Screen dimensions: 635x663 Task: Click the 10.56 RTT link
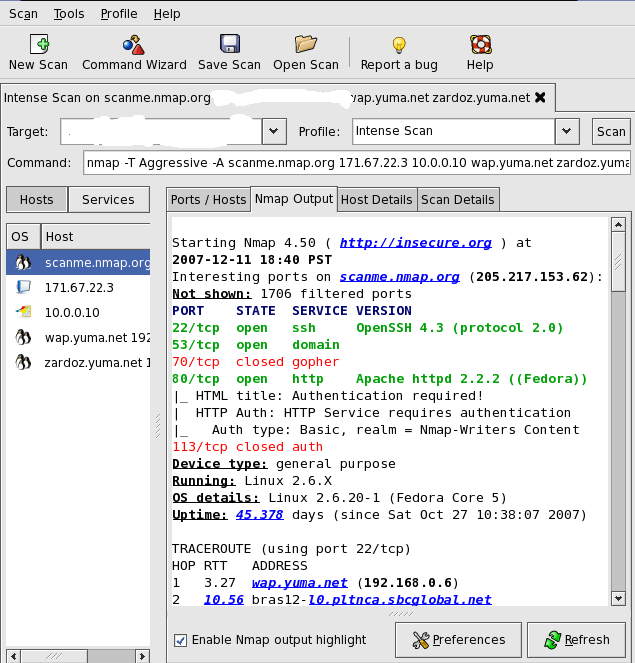pos(224,600)
